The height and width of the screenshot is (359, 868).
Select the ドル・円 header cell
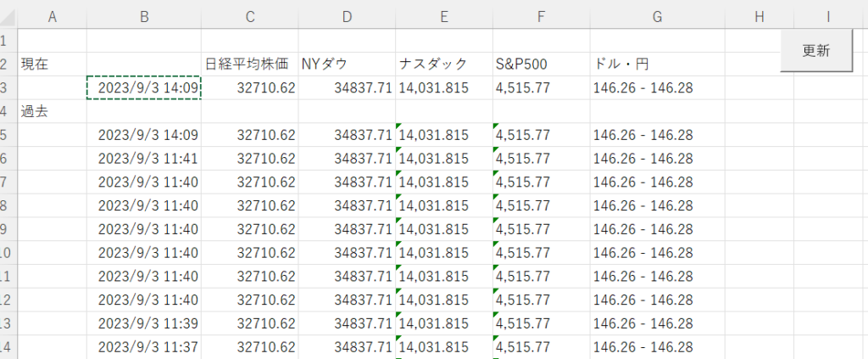pyautogui.click(x=657, y=64)
